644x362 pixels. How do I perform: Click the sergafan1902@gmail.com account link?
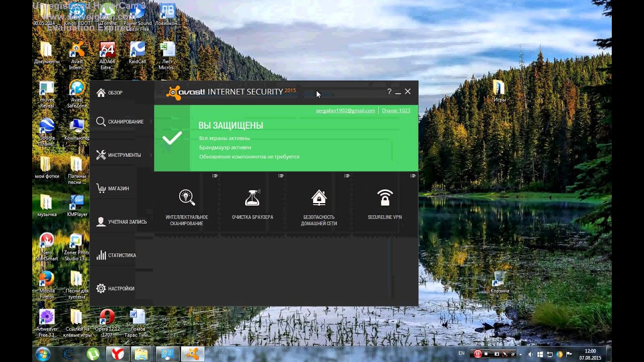[345, 110]
